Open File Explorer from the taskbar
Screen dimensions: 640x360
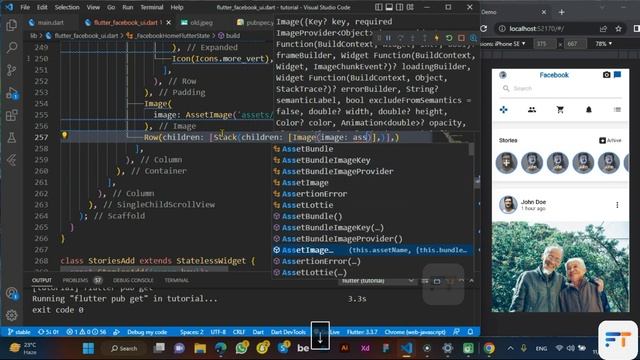(x=200, y=348)
